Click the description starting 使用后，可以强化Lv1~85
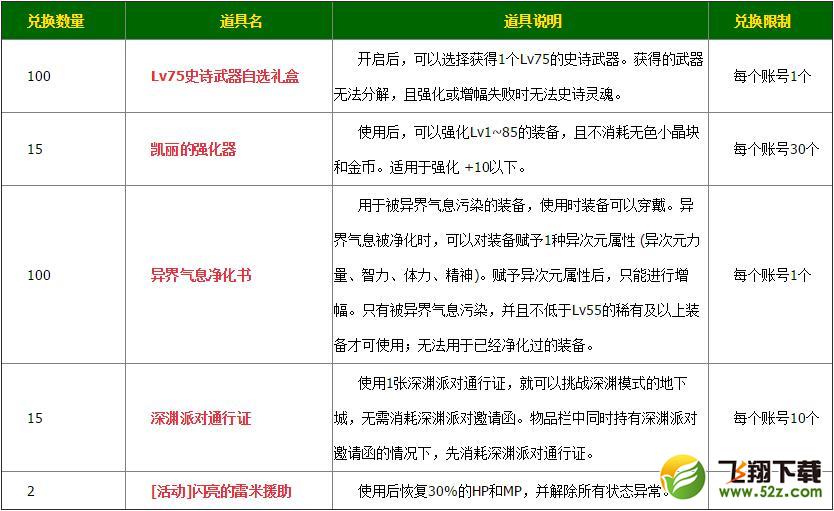 [x=517, y=149]
